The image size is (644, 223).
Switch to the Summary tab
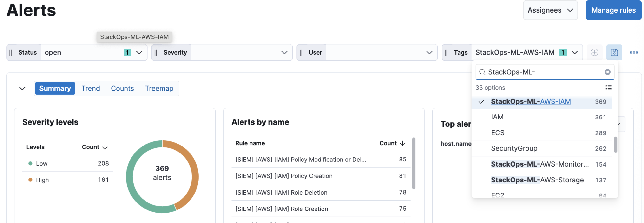[55, 88]
